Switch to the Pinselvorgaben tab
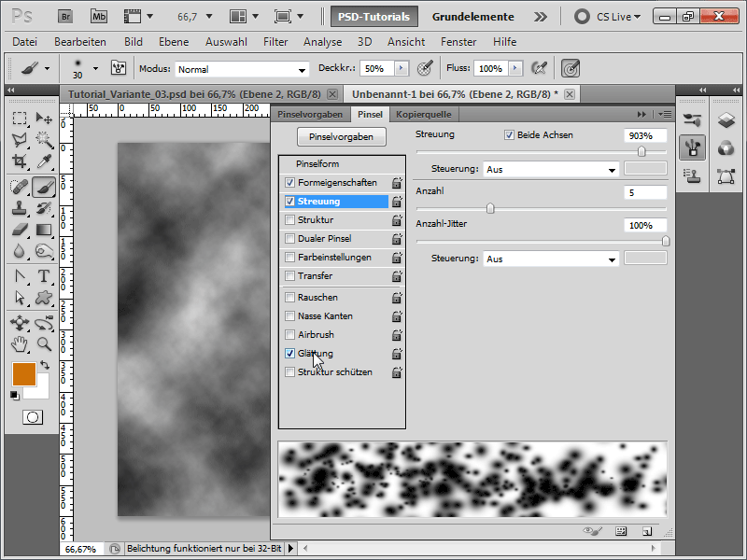 (310, 114)
